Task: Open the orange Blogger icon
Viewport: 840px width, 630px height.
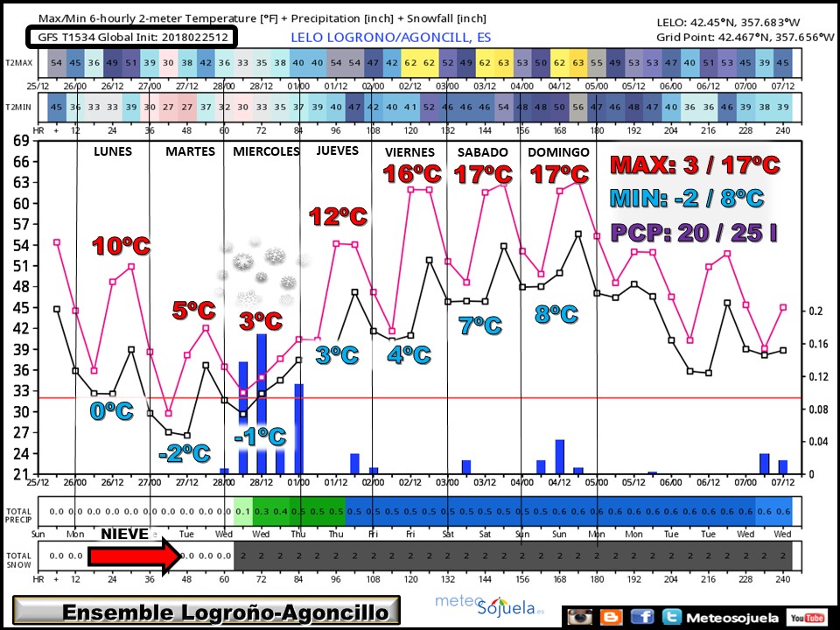Action: click(x=612, y=617)
